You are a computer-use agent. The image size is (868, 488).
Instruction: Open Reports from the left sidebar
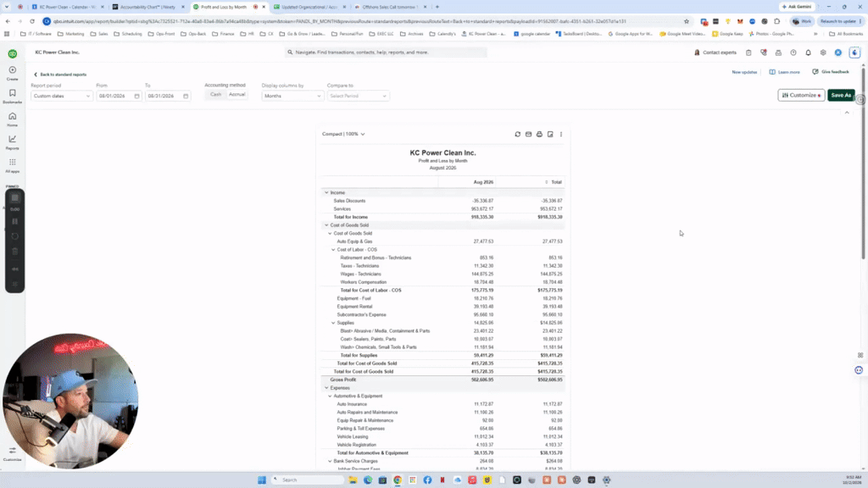[x=12, y=142]
